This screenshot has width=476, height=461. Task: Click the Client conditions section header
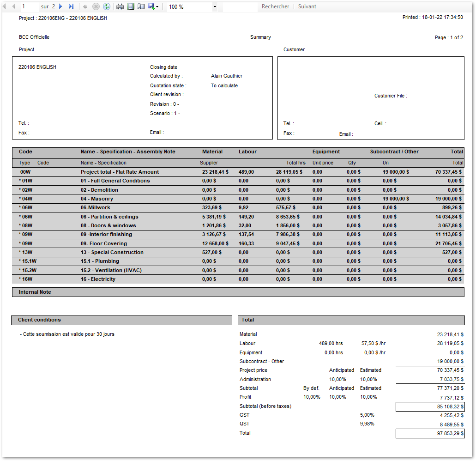tap(39, 320)
